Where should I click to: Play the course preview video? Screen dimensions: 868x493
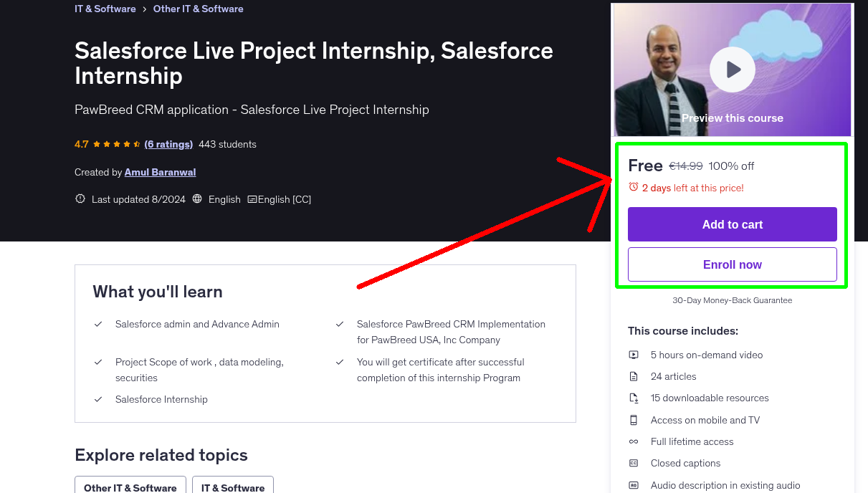pyautogui.click(x=732, y=70)
